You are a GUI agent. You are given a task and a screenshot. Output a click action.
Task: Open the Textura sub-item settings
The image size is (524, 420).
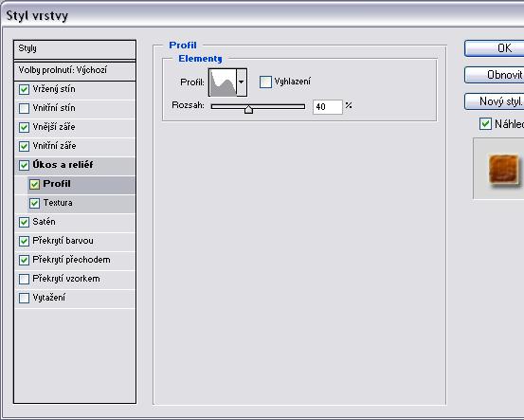tap(81, 203)
